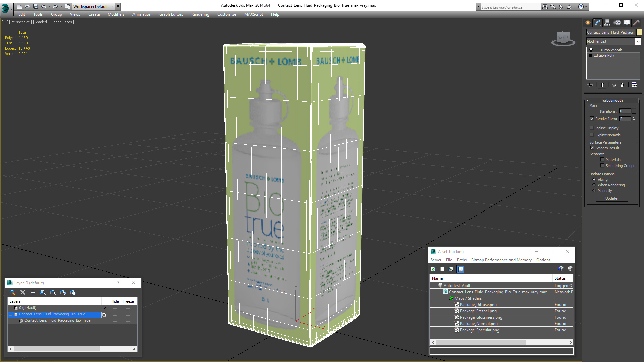Screen dimensions: 644x362
Task: Open Bitmap Performance and Memory menu
Action: pyautogui.click(x=501, y=260)
